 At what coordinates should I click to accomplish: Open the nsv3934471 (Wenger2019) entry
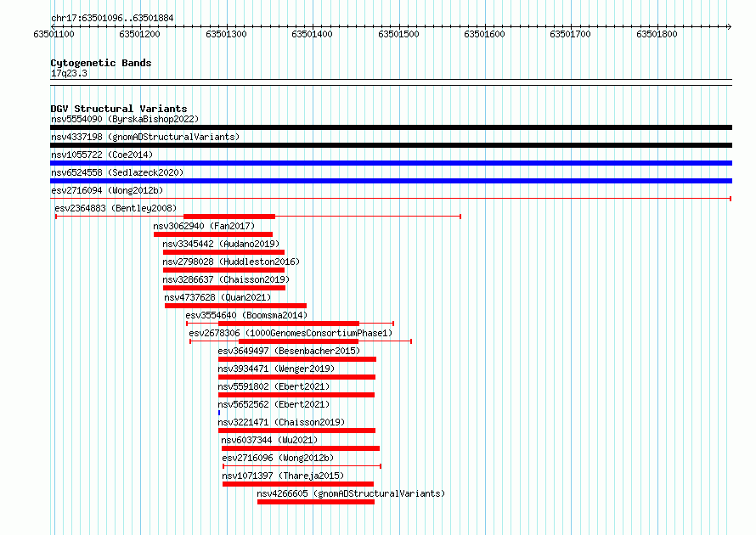point(276,369)
